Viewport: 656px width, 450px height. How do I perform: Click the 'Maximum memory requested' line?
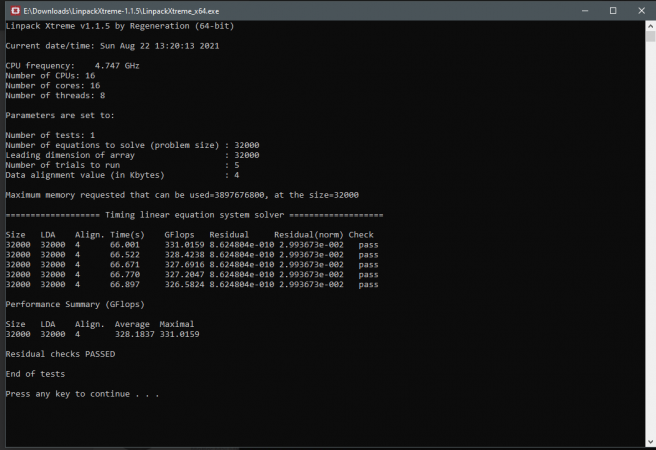[x=182, y=195]
